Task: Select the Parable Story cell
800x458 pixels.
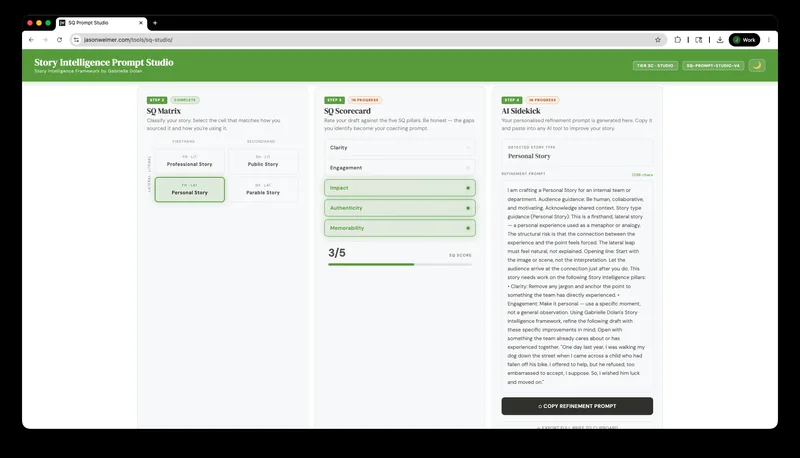Action: tap(263, 189)
